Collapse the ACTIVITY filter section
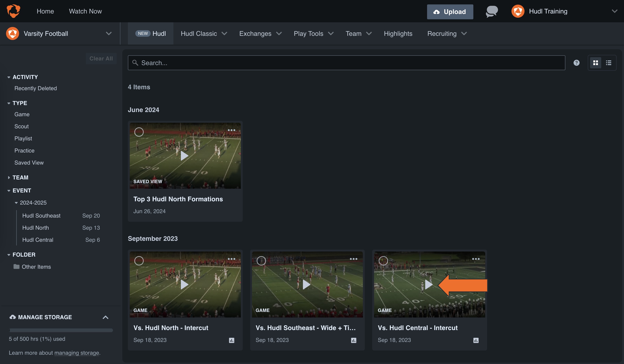The image size is (624, 364). [x=23, y=77]
